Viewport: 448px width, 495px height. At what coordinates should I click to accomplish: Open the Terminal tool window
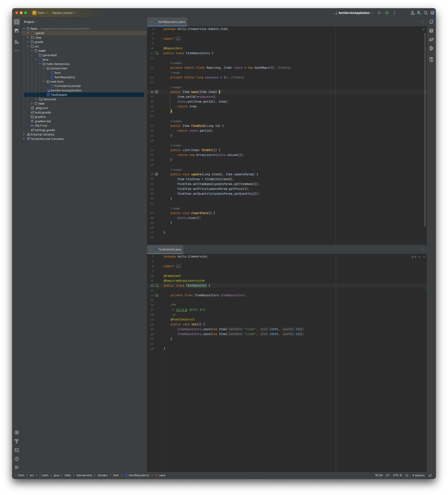(x=17, y=450)
